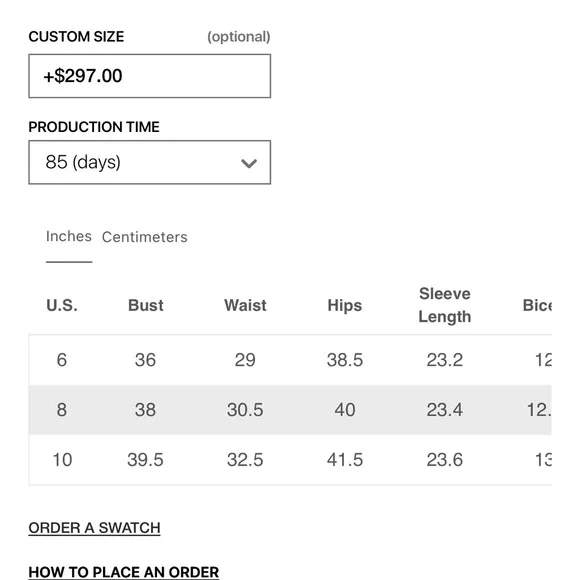Click the Sleeve Length column header
Viewport: 580px width, 580px height.
[445, 306]
